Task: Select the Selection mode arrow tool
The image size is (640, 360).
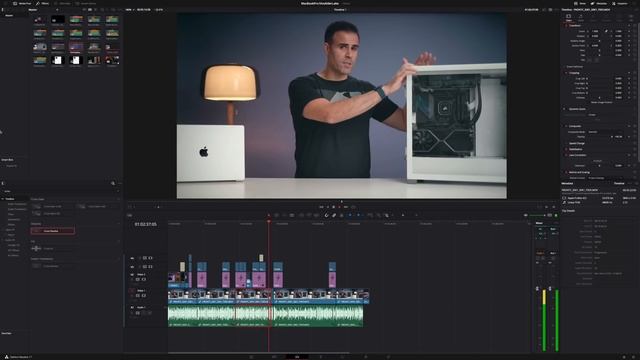Action: pos(269,215)
